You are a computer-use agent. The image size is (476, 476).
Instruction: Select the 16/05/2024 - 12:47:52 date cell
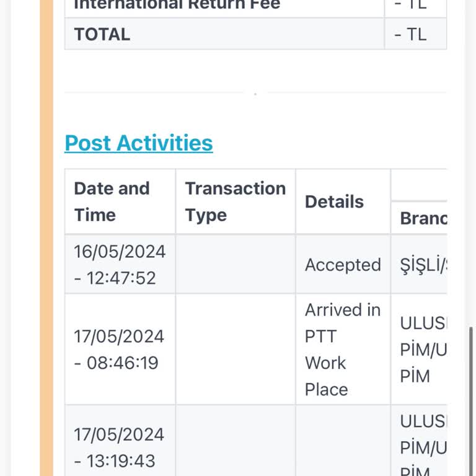(x=120, y=265)
